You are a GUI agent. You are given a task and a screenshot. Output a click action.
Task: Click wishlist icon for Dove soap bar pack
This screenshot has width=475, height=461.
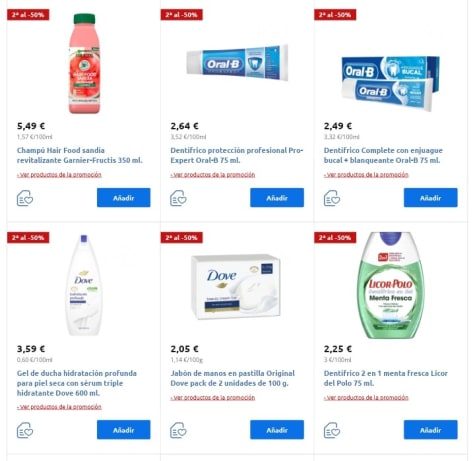pyautogui.click(x=178, y=430)
